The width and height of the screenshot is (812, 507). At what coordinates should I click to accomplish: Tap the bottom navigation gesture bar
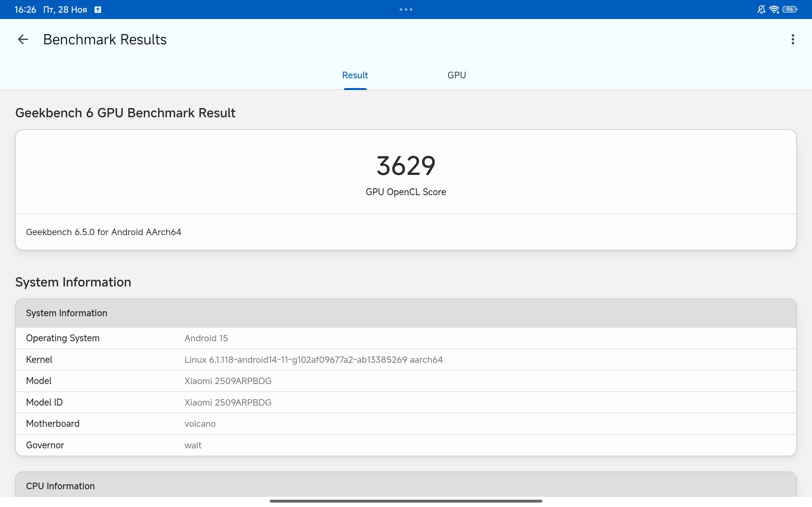[406, 501]
